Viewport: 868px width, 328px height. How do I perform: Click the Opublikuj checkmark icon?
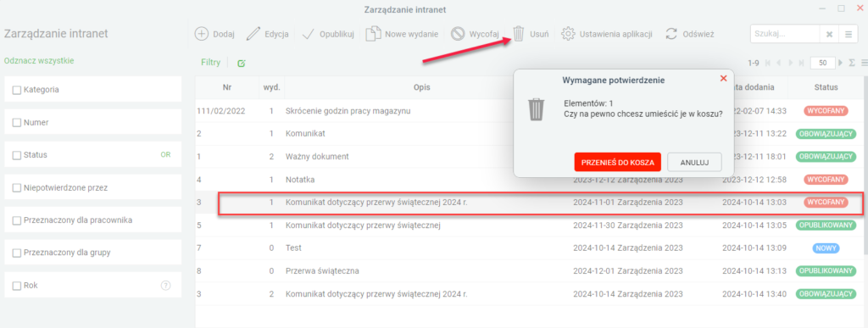(x=309, y=34)
